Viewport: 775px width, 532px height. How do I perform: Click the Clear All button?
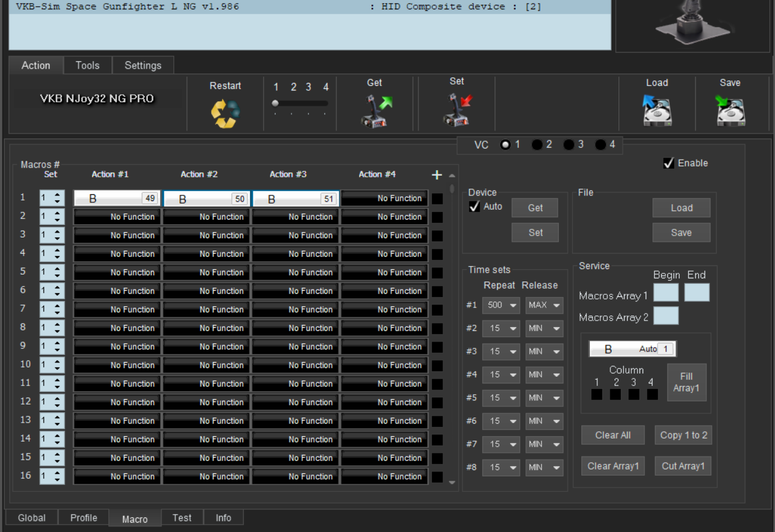[x=613, y=435]
